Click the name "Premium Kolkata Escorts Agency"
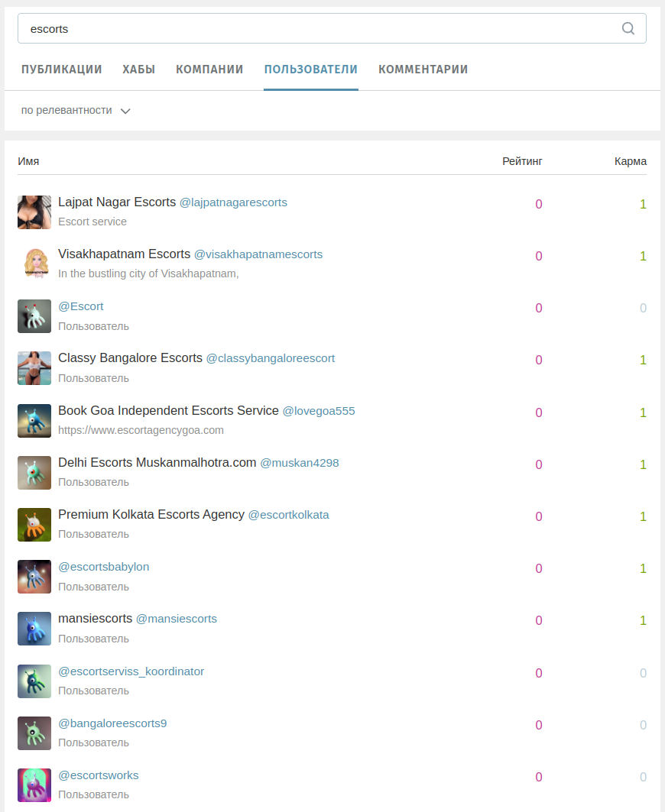The image size is (665, 812). pos(151,514)
